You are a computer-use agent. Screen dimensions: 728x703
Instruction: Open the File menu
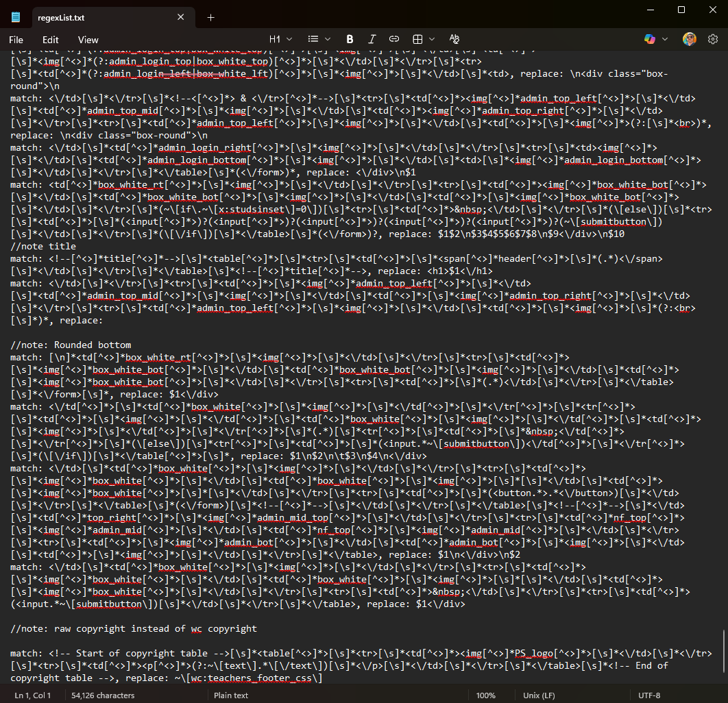click(x=16, y=40)
